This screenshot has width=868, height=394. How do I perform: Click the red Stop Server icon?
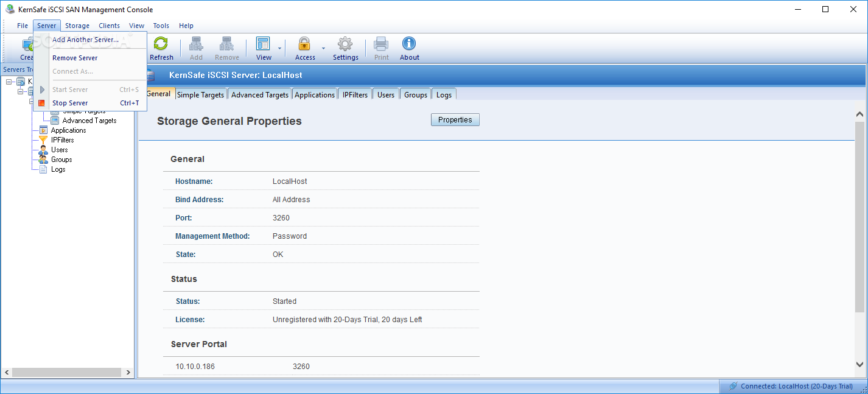click(x=41, y=103)
